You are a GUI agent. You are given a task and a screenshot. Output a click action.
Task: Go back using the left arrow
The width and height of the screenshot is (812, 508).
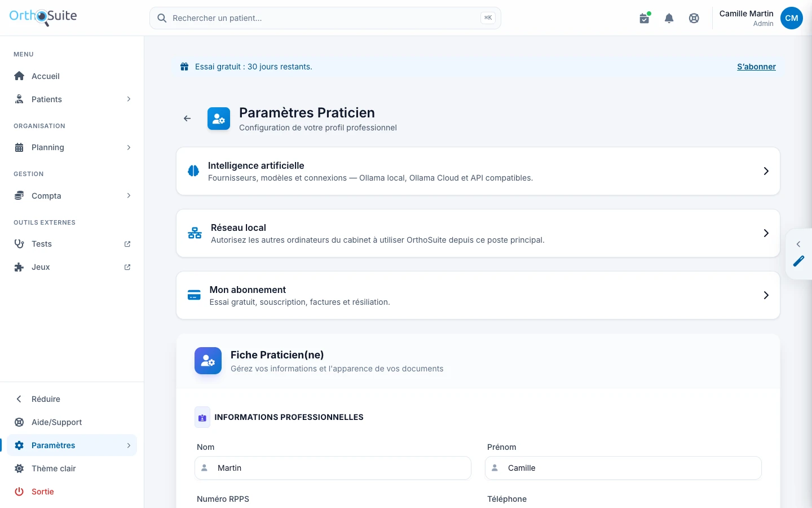point(187,119)
